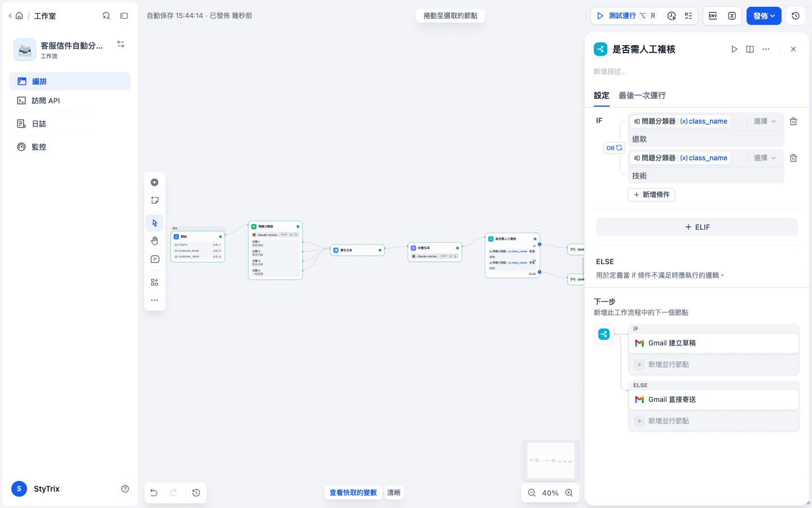
Task: Select the 回覆生成 node on canvas
Action: 435,252
